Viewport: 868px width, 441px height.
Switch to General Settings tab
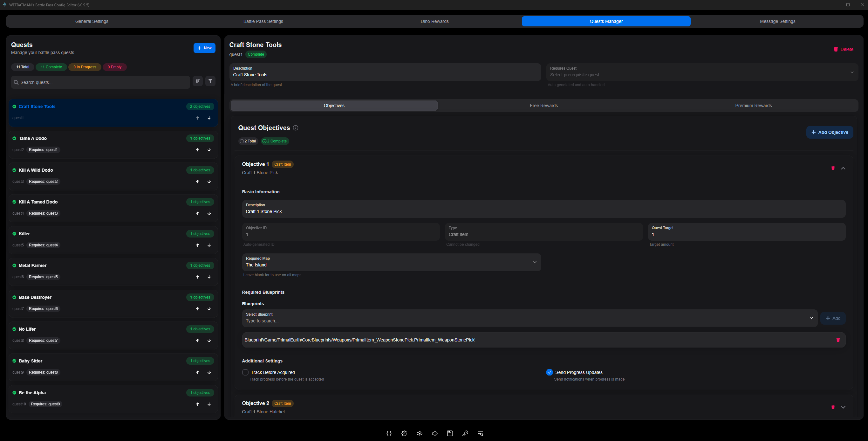pos(92,21)
